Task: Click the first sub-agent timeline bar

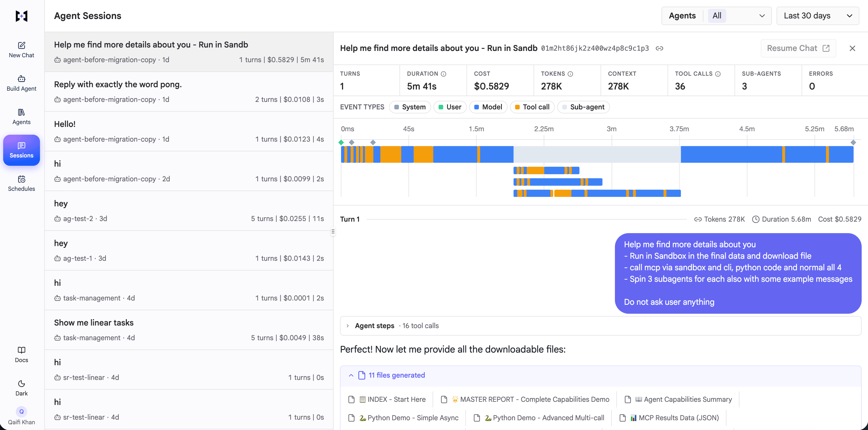Action: point(546,170)
